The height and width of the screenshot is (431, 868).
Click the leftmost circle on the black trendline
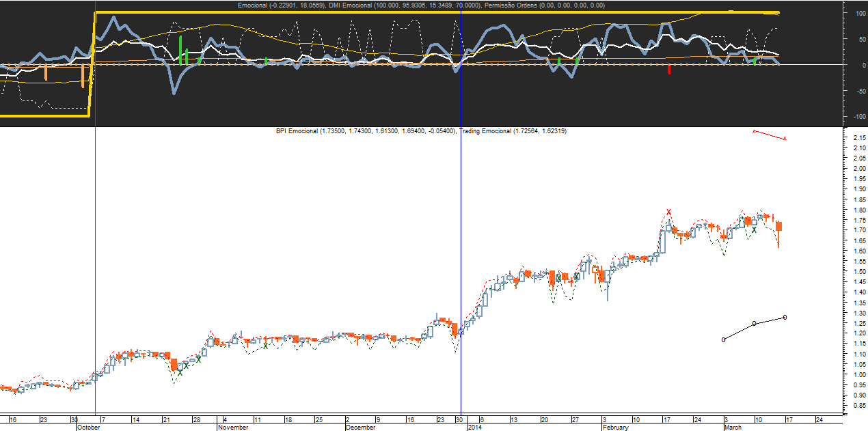point(723,339)
